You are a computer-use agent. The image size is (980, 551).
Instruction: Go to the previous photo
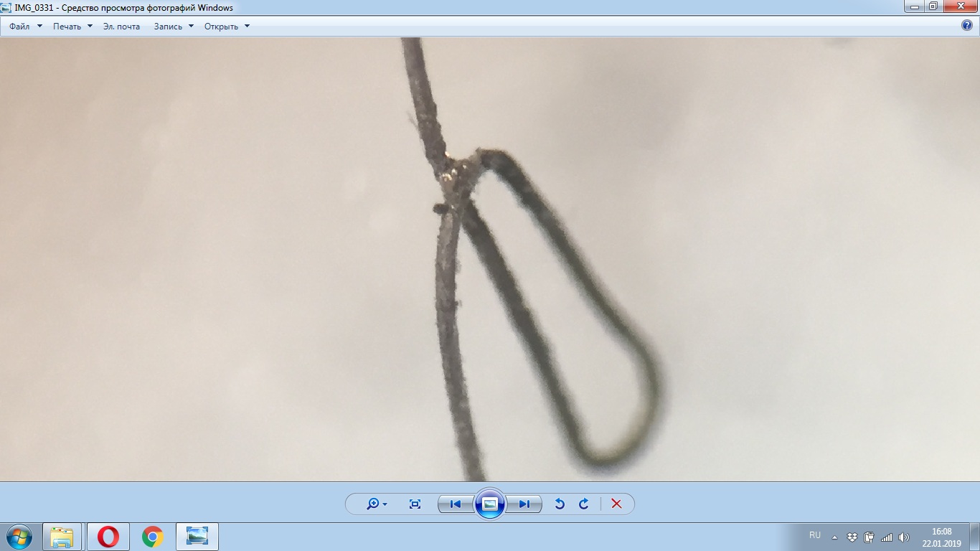point(456,504)
